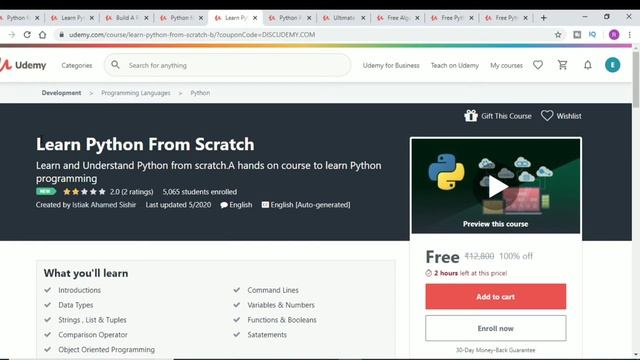The image size is (640, 360).
Task: Open the notifications bell icon
Action: 588,65
